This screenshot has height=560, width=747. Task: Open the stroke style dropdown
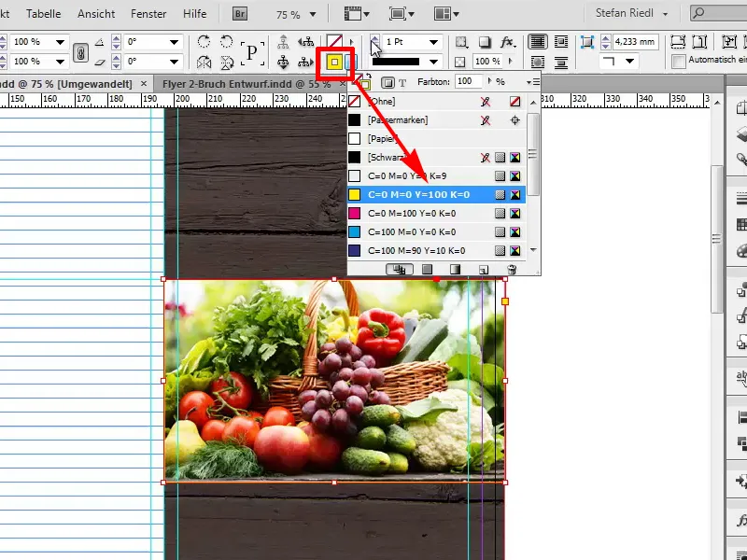(x=433, y=62)
